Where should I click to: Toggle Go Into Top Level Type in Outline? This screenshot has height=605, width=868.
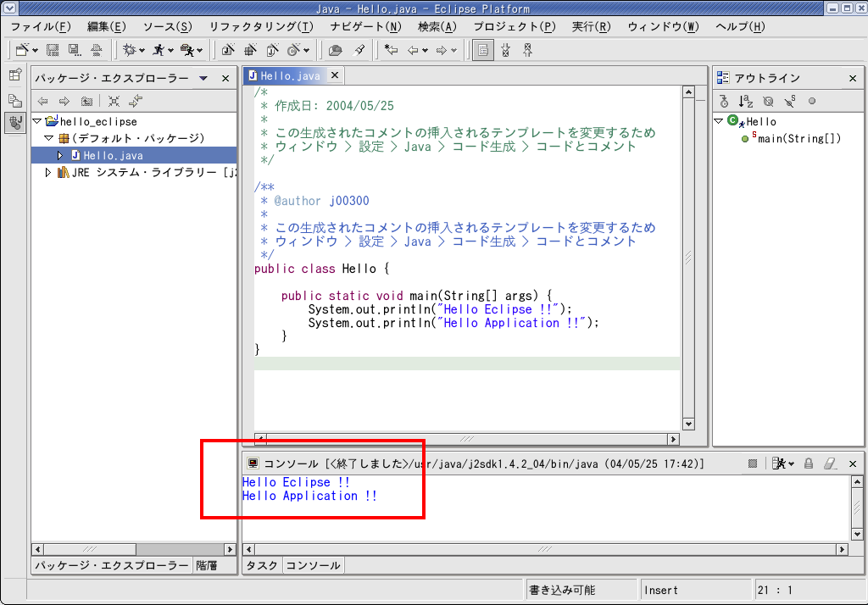(724, 102)
